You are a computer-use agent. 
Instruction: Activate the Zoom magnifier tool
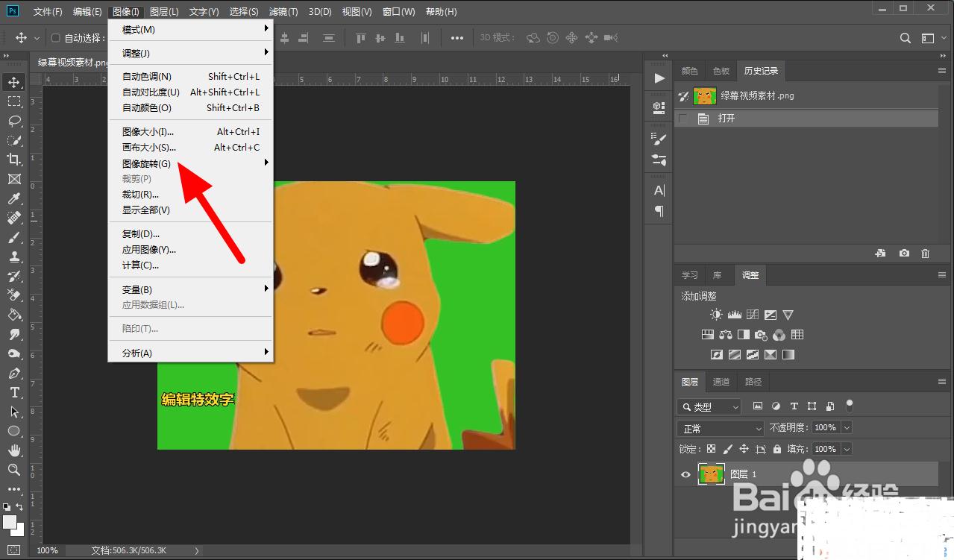coord(14,470)
